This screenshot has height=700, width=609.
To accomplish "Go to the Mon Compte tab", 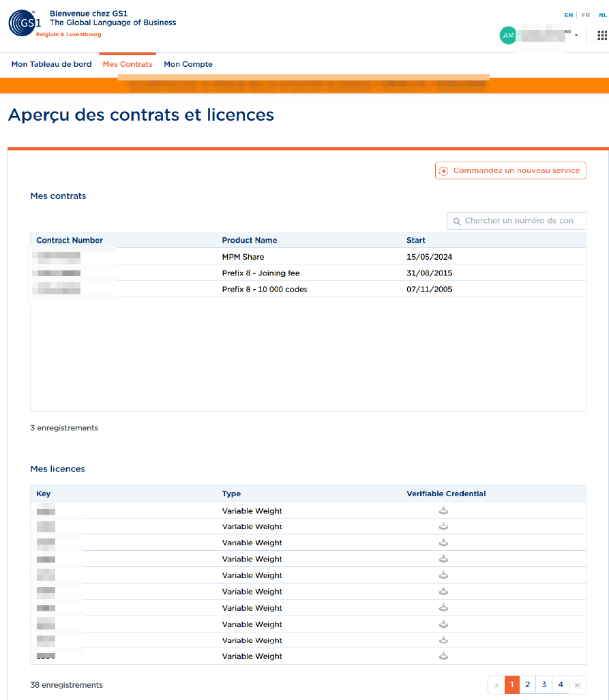I will coord(188,64).
